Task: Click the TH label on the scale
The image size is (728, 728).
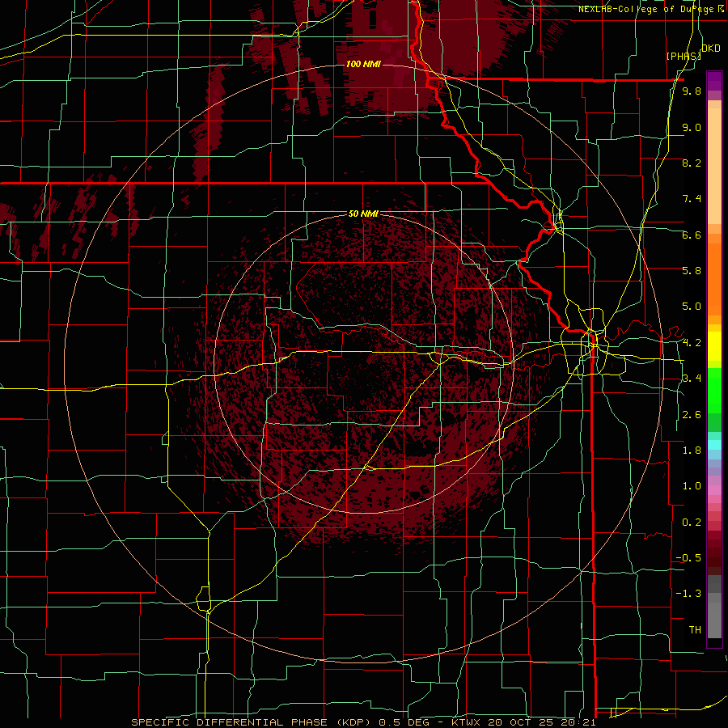Action: 695,630
